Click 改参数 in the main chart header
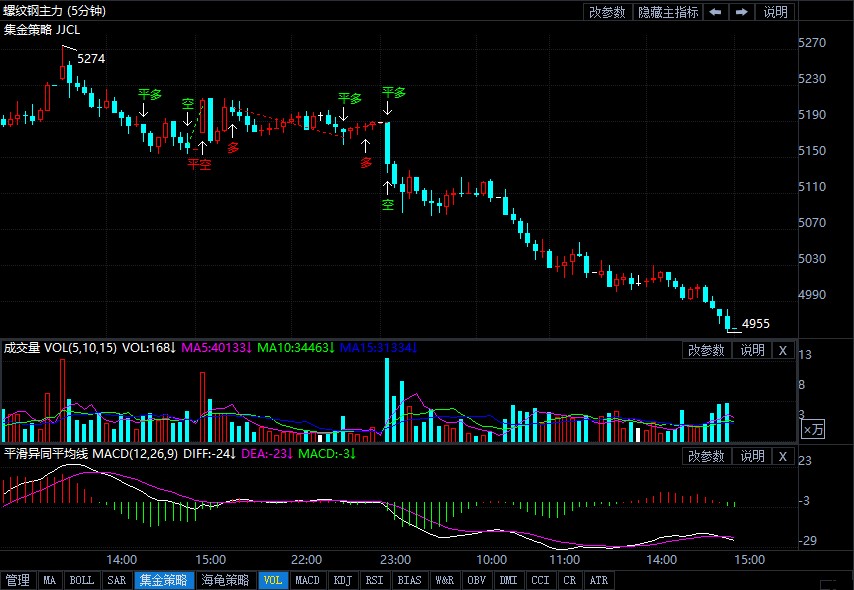The image size is (854, 590). (606, 12)
